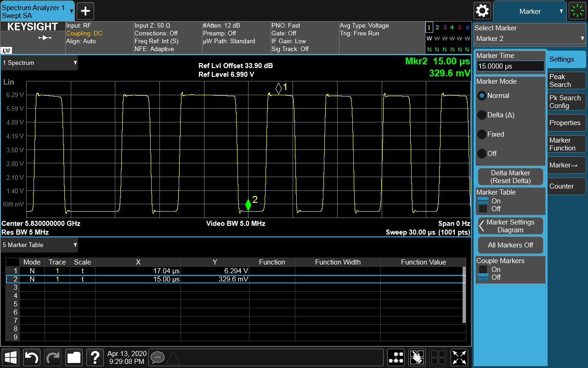
Task: Expand the Spectrum Analyzer 1 screen dropdown
Action: click(x=37, y=11)
